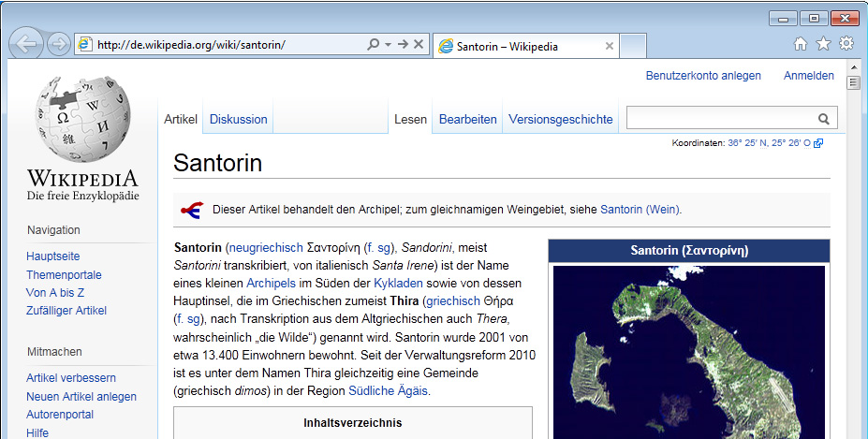
Task: Open the Santorin (Wein) link
Action: tap(640, 210)
